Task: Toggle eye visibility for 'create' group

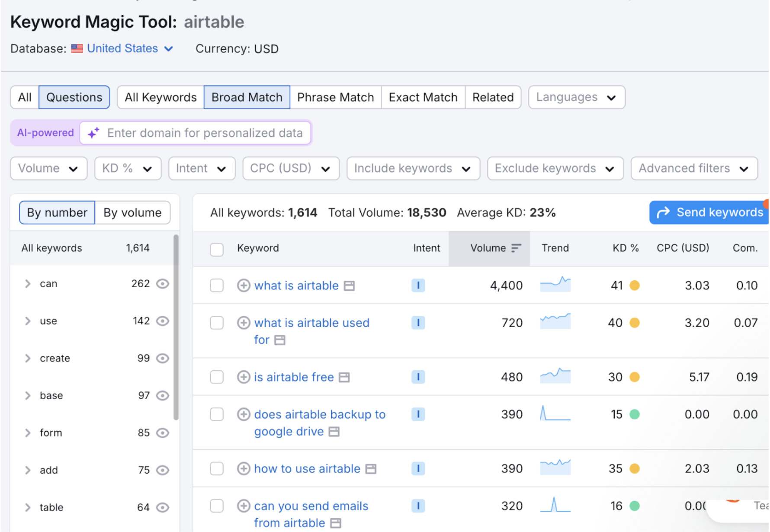Action: [x=163, y=358]
